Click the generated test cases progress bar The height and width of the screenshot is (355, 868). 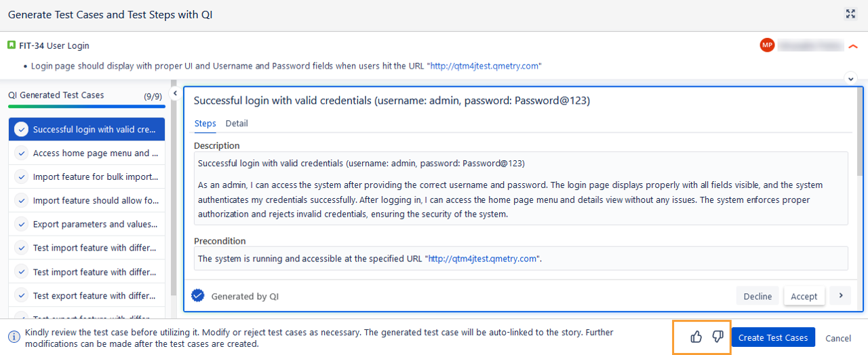[86, 107]
